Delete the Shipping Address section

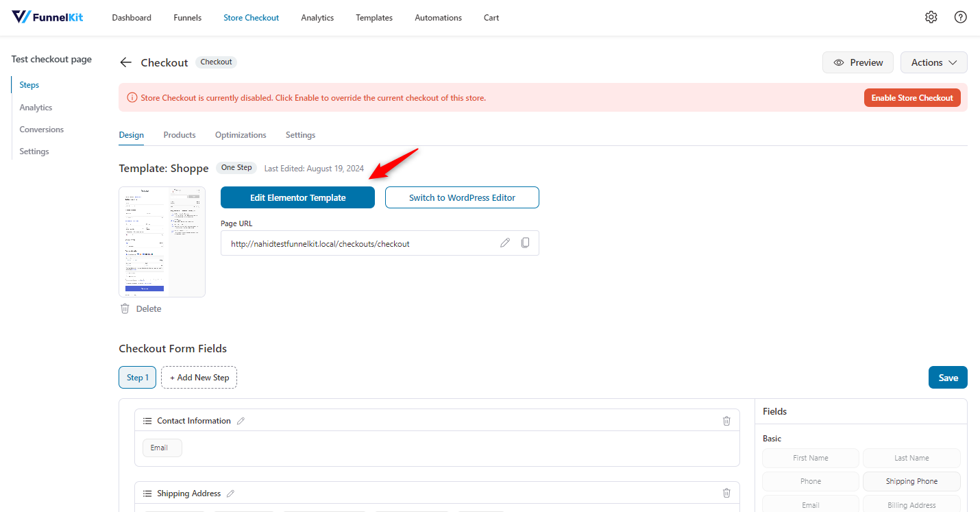click(726, 493)
